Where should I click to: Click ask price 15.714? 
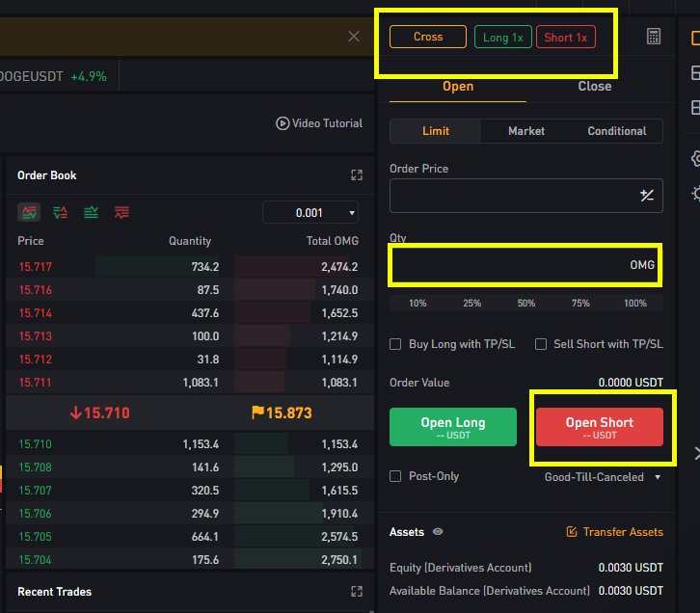click(x=36, y=313)
